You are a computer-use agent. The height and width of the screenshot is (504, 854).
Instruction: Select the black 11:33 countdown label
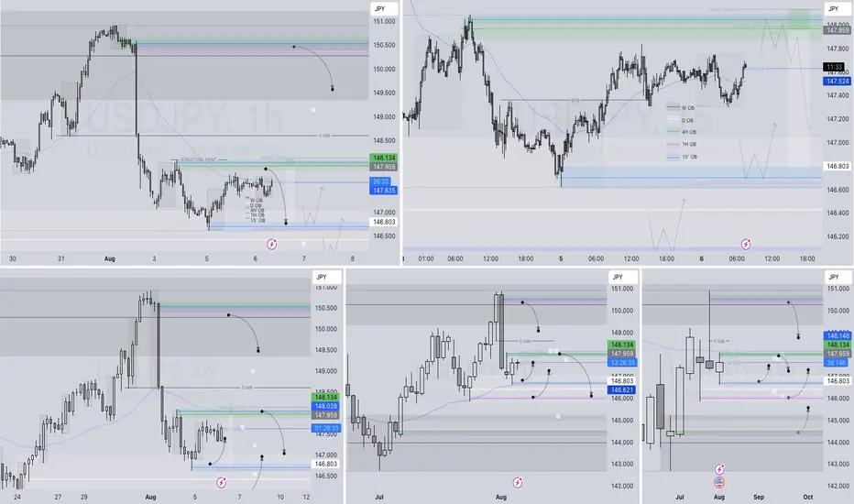[x=835, y=67]
